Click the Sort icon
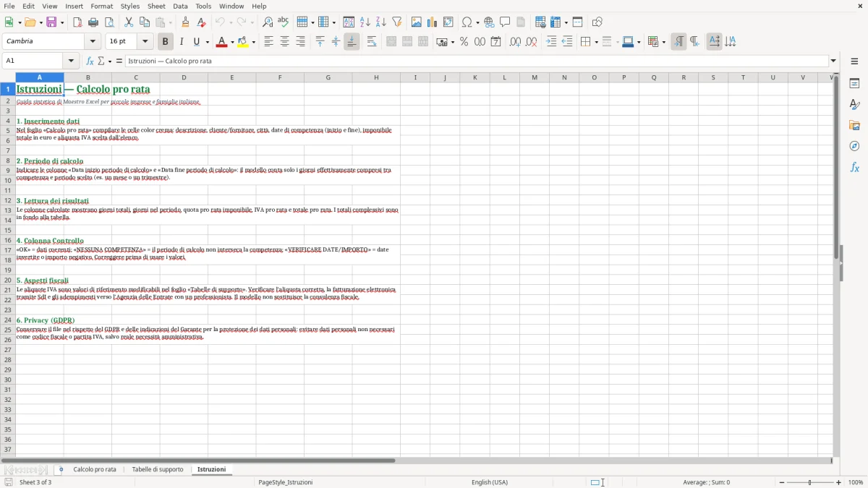Screen dimensions: 868x488 (349, 22)
